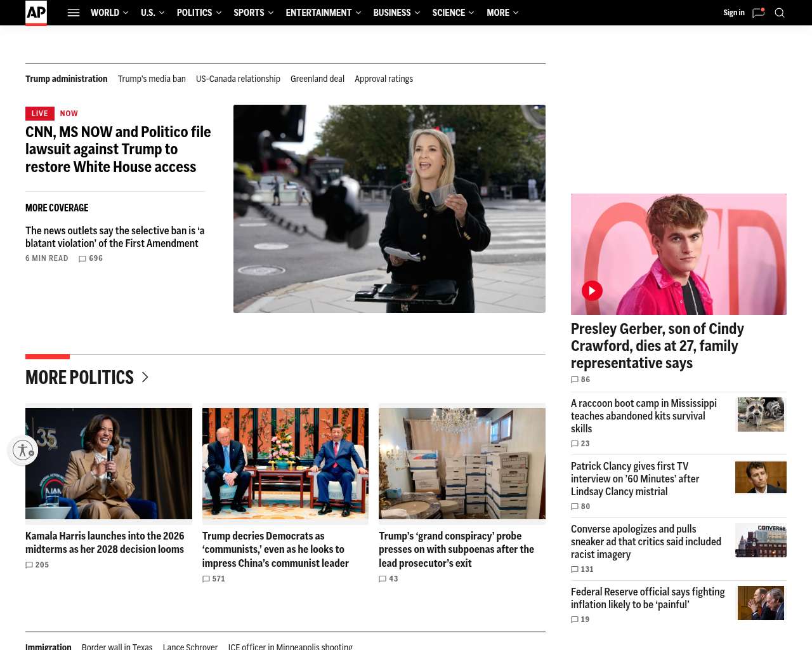Image resolution: width=812 pixels, height=650 pixels.
Task: Select the Trump's media ban topic tab
Action: tap(152, 79)
